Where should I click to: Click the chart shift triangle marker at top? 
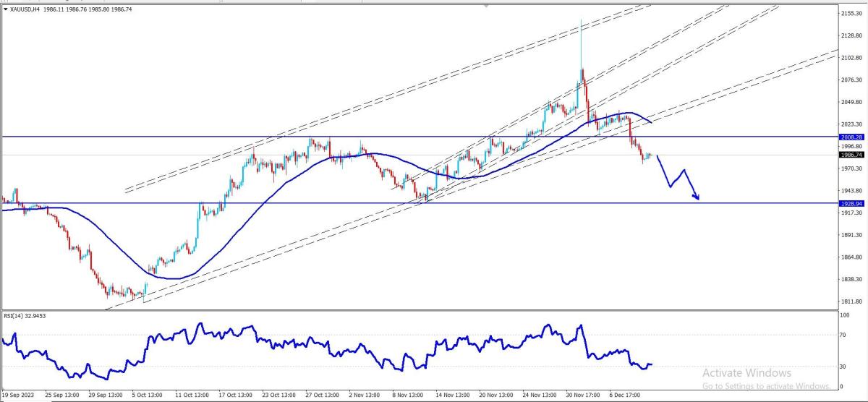click(x=486, y=7)
